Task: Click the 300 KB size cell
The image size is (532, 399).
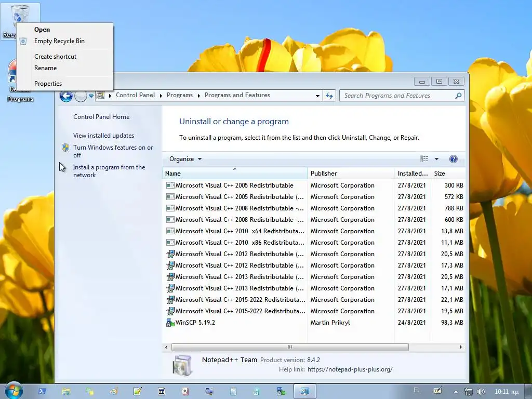Action: [x=454, y=185]
